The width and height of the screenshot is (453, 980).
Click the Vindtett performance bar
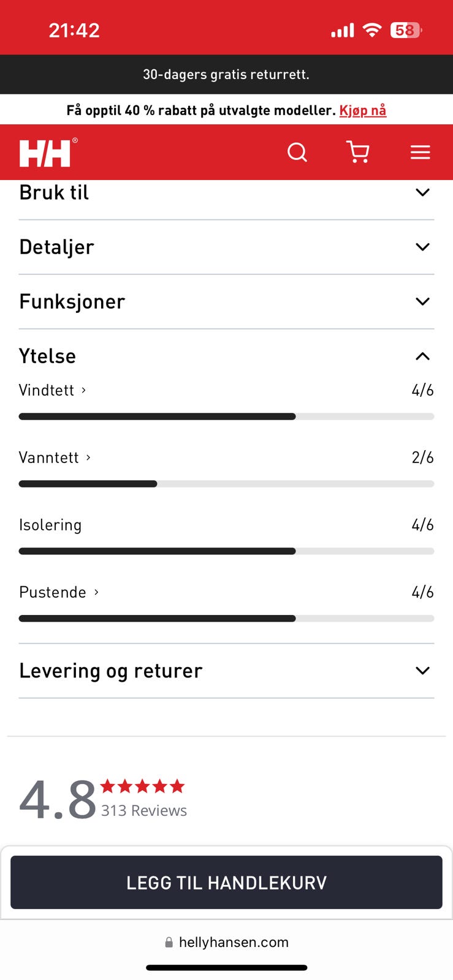click(x=226, y=417)
